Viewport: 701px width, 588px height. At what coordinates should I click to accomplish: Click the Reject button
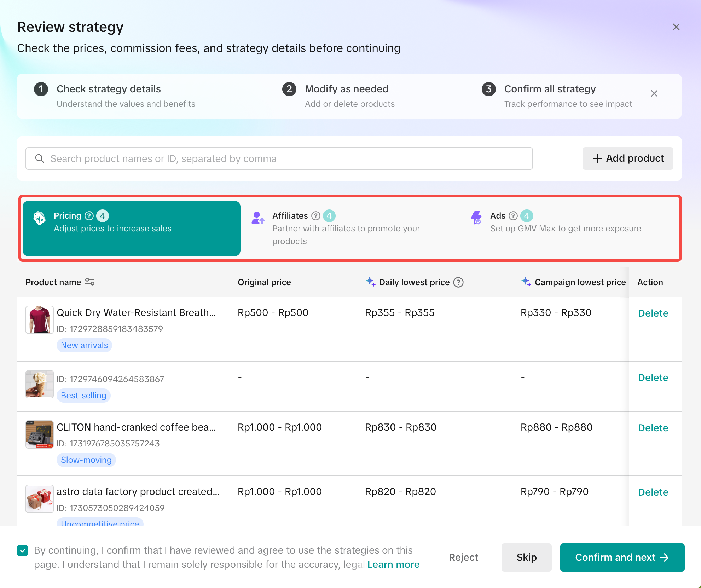click(x=463, y=558)
